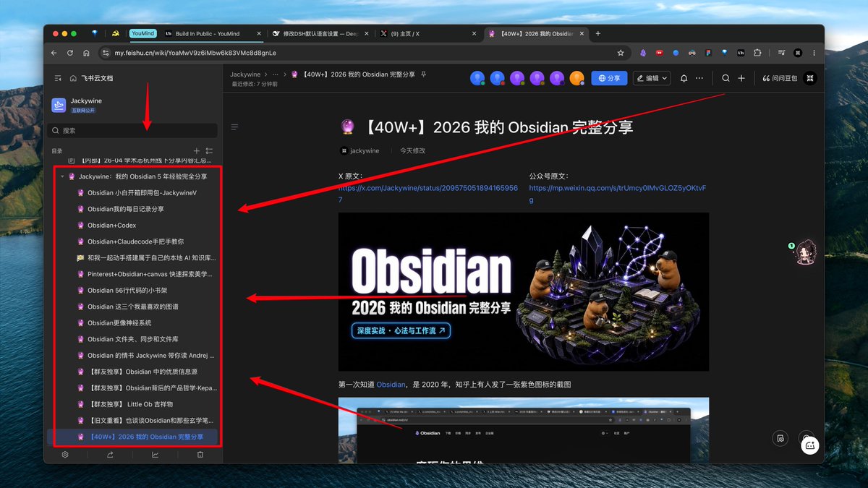Screen dimensions: 868x488
Task: Click the share arrow icon at the sidebar bottom
Action: click(x=110, y=455)
